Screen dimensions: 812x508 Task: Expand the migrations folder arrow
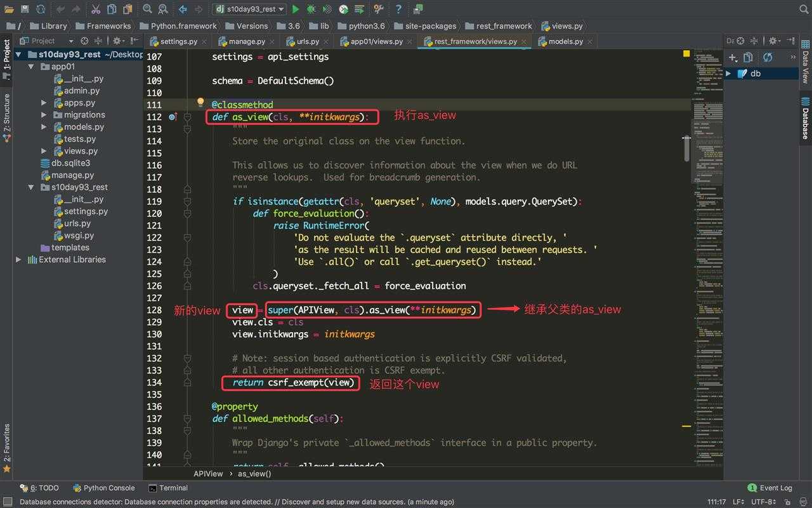coord(44,115)
